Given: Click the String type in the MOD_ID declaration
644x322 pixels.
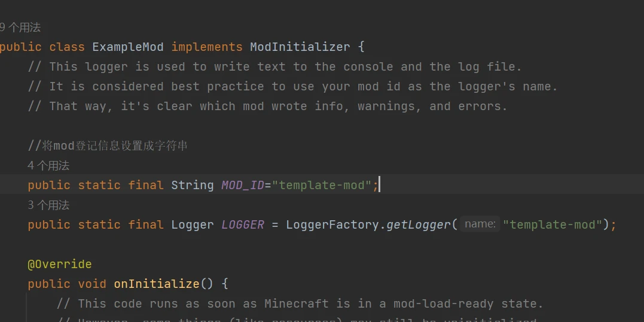Looking at the screenshot, I should (193, 186).
